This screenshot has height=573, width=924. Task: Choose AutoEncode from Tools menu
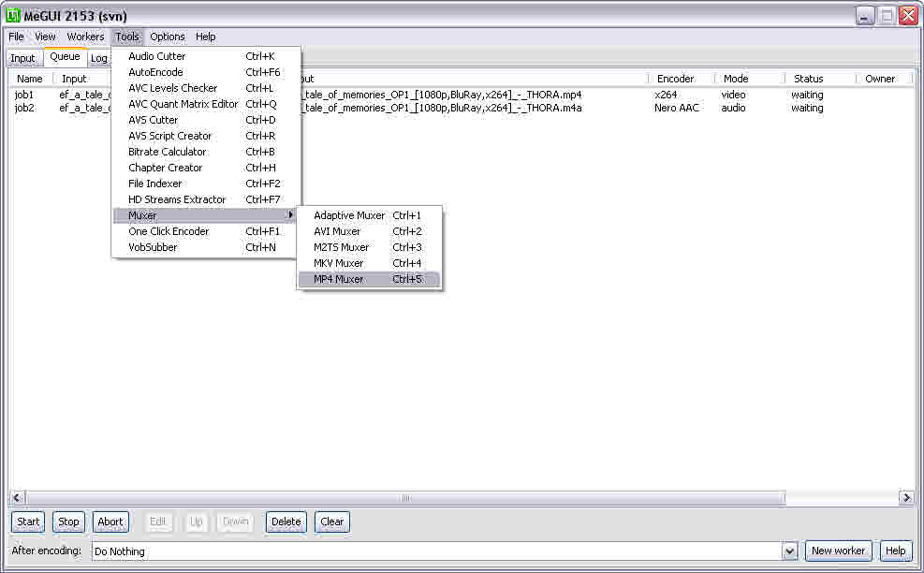pyautogui.click(x=205, y=72)
